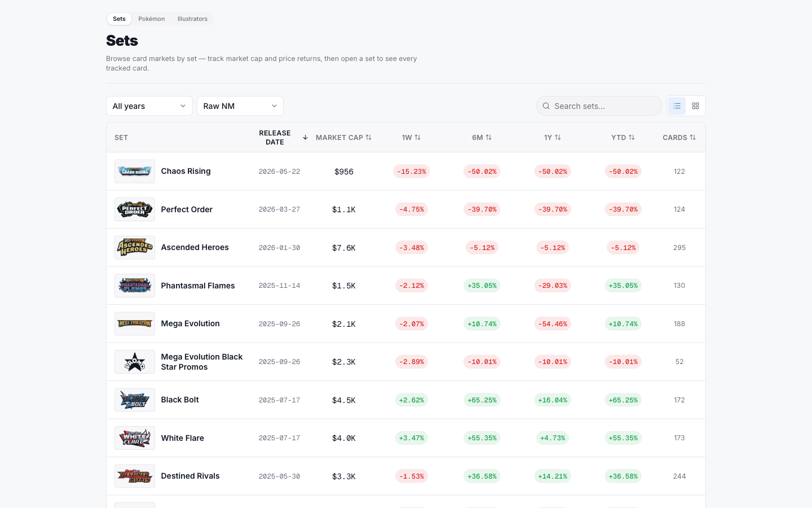812x508 pixels.
Task: Click Perfect Order release date 2026-03-27
Action: [279, 209]
